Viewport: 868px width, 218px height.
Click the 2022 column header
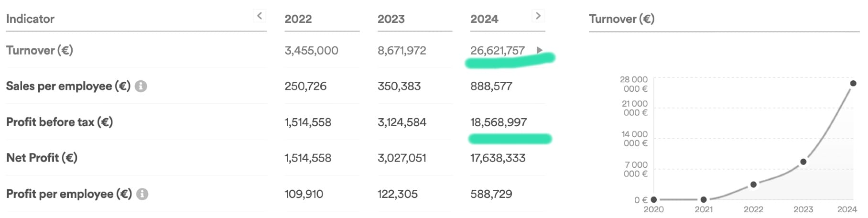click(298, 19)
